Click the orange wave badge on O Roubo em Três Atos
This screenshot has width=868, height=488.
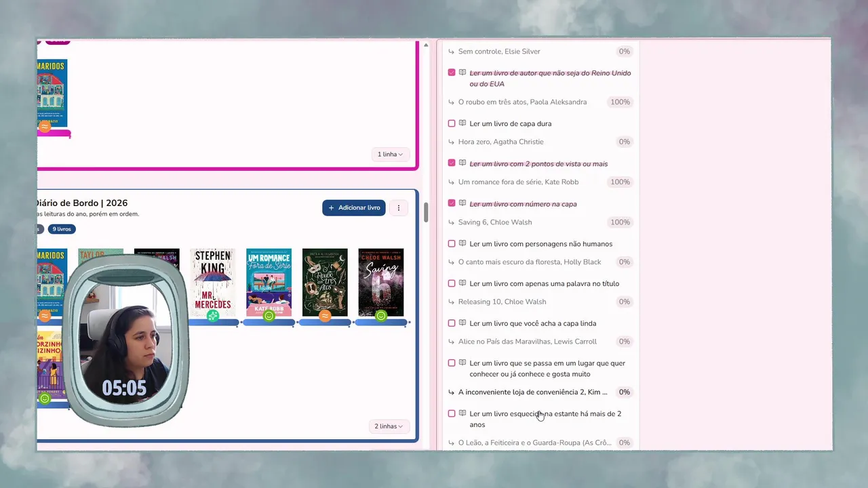[x=325, y=316]
